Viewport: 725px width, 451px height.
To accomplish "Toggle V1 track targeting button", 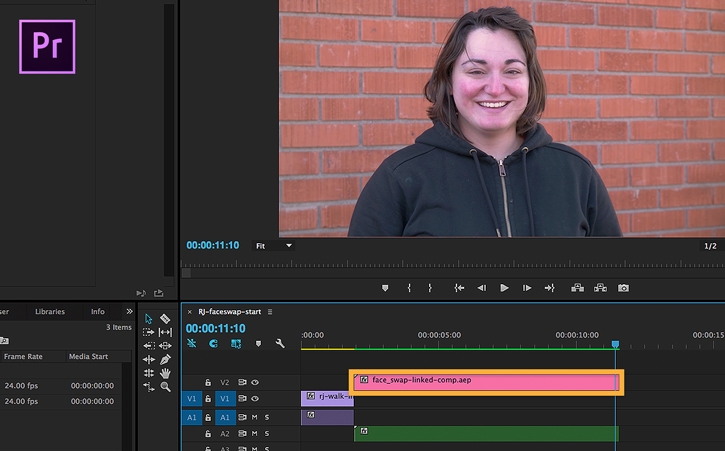I will pyautogui.click(x=225, y=399).
